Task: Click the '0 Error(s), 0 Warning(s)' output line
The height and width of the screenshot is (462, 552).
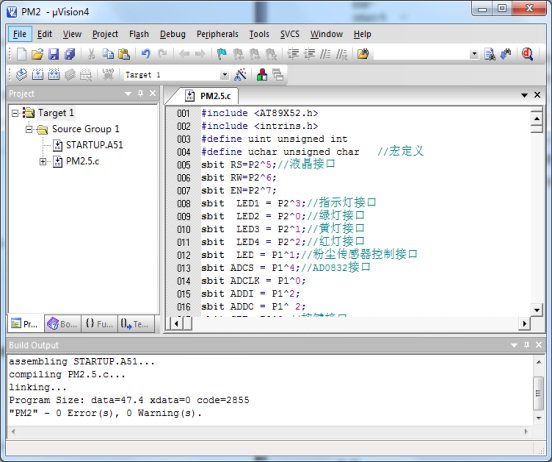Action: click(105, 413)
